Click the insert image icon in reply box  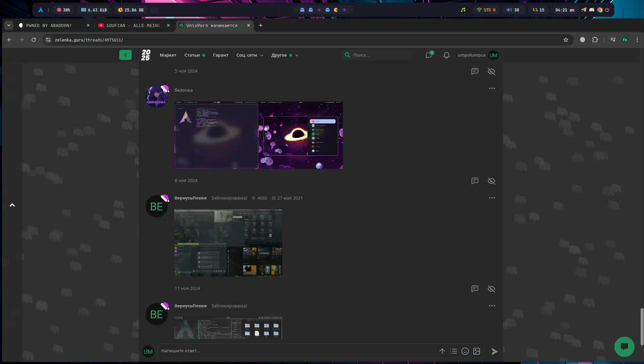477,351
